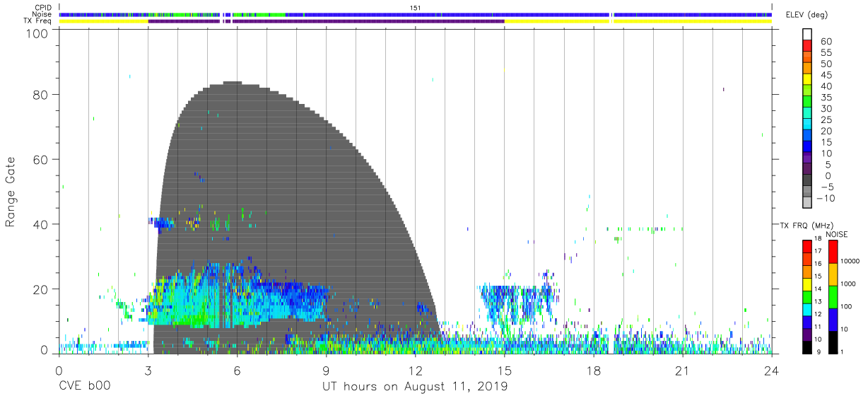Click the x-axis hour tick '12'
868x401 pixels.
[415, 371]
